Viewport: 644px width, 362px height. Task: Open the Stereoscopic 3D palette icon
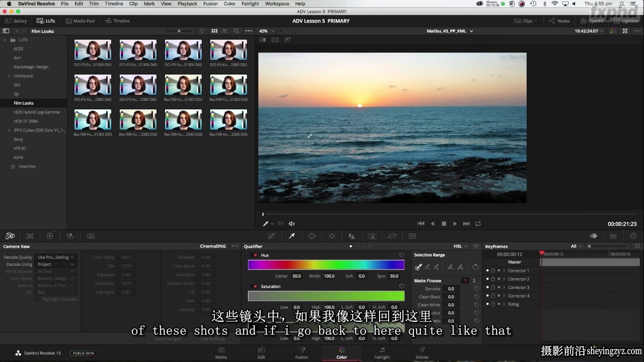[412, 236]
